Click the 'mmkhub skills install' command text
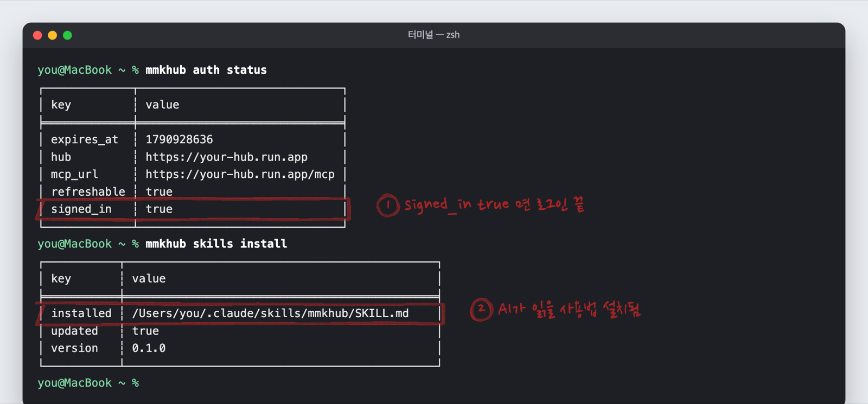 pyautogui.click(x=216, y=244)
